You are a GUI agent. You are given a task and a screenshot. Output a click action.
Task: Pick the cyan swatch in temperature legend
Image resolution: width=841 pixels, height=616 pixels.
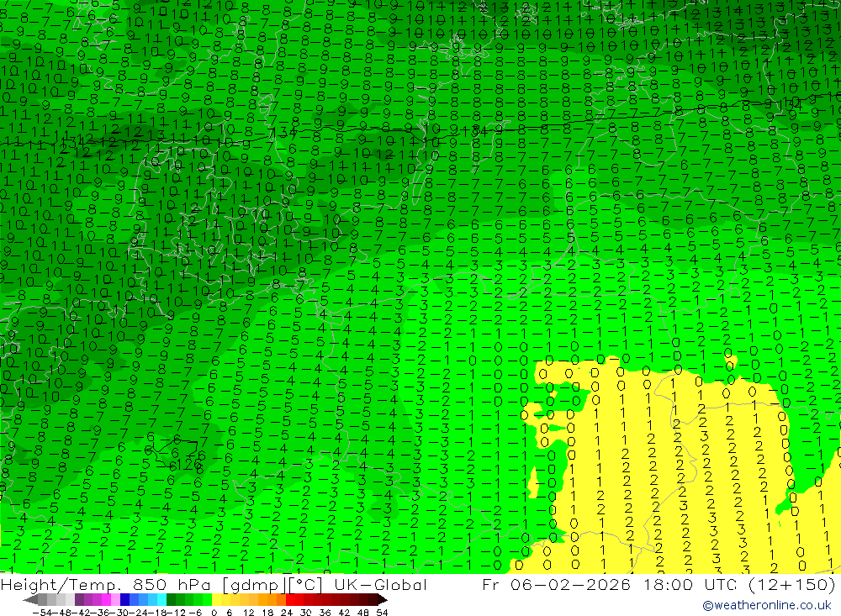tap(161, 600)
